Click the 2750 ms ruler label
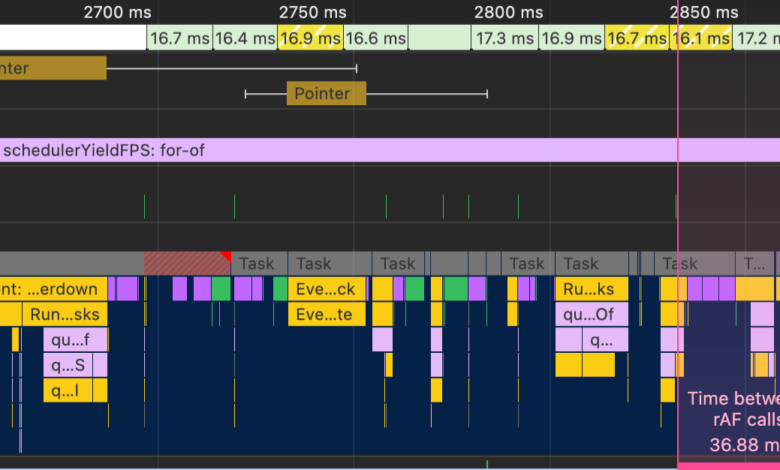The image size is (780, 470). [x=313, y=12]
